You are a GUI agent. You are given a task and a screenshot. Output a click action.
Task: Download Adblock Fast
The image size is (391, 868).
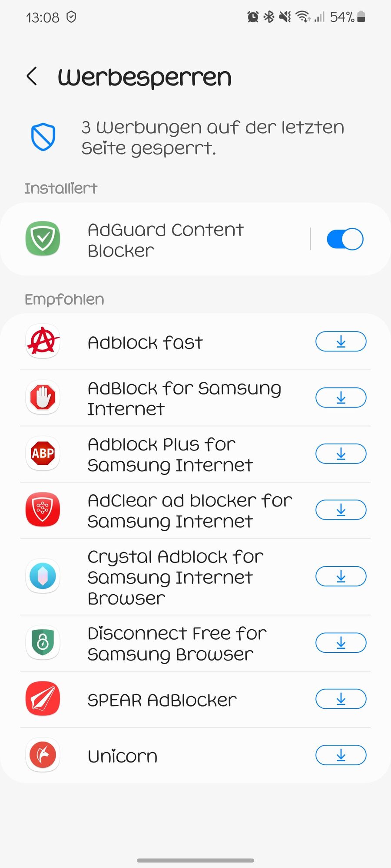coord(341,342)
